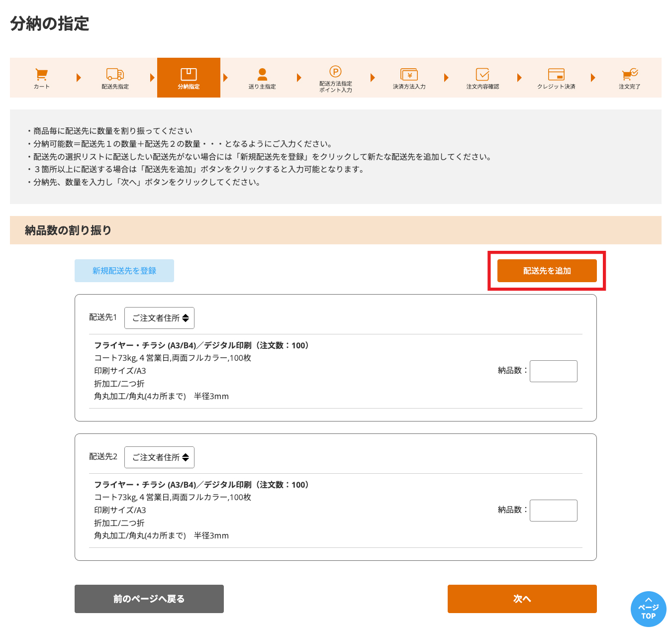Click 新規配送先を登録 button
The image size is (672, 632).
[124, 271]
